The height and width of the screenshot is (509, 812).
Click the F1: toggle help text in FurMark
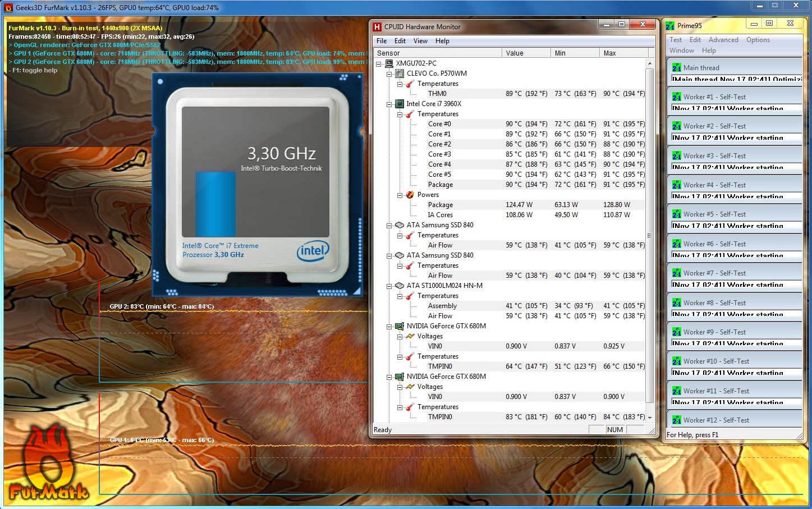[x=33, y=70]
